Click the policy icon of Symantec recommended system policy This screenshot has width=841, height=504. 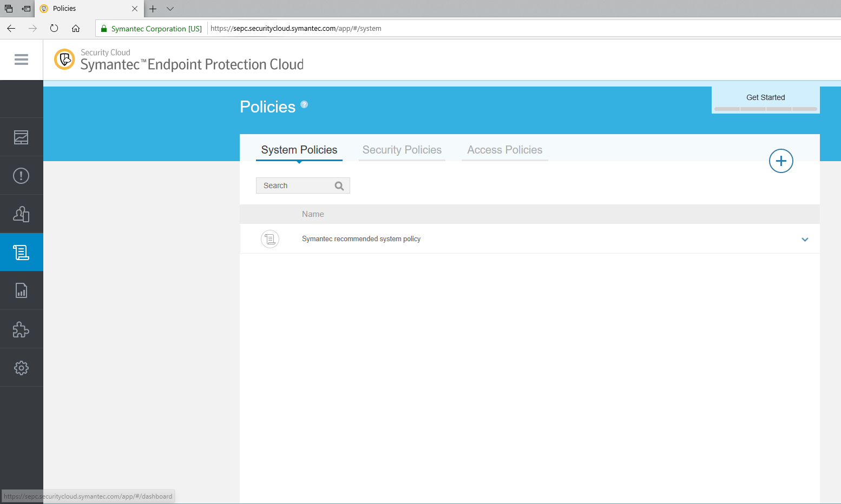(270, 239)
